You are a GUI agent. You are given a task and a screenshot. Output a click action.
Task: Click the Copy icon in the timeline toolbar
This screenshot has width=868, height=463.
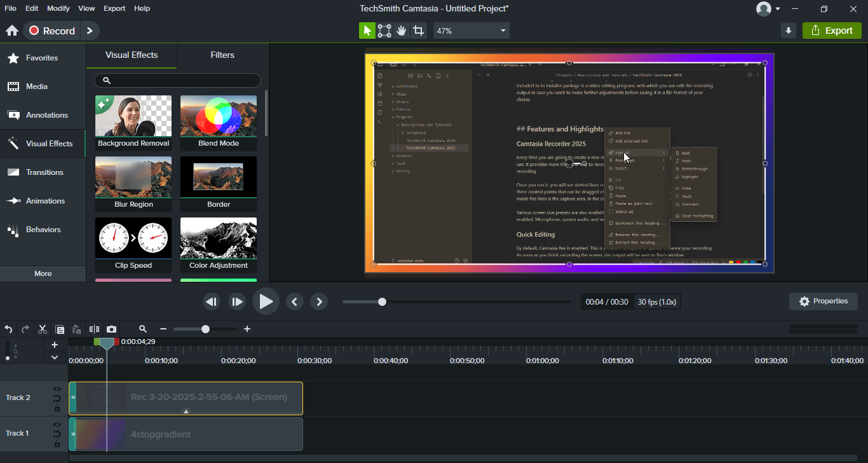tap(59, 329)
